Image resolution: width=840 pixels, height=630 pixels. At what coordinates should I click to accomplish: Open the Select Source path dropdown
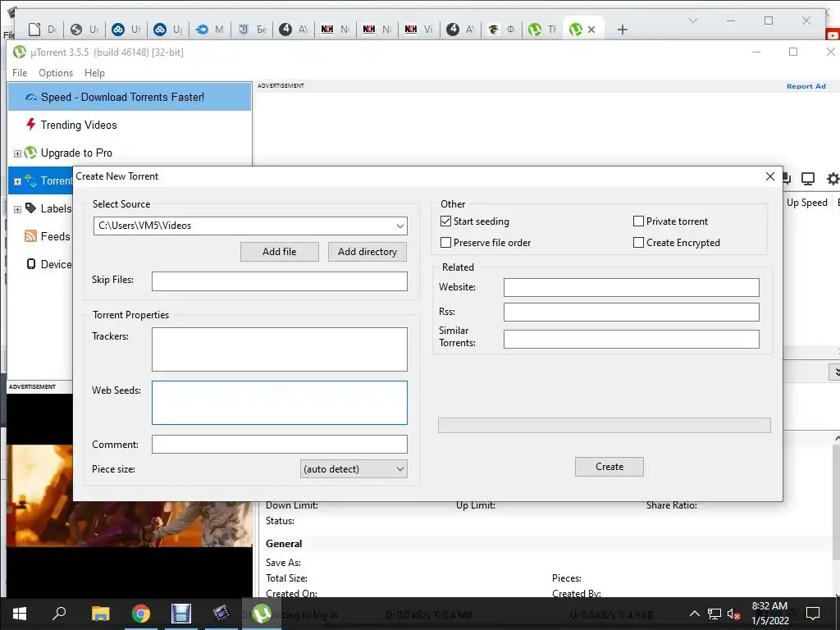(399, 226)
